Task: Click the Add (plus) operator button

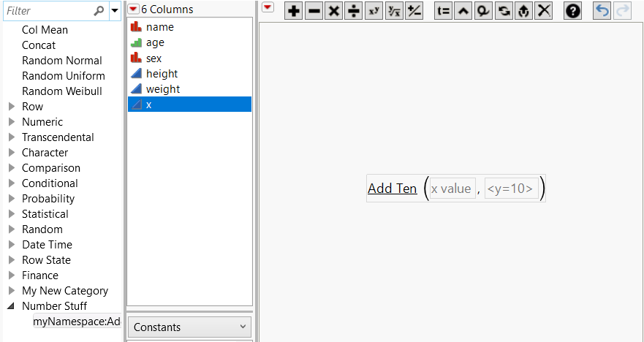Action: (x=294, y=11)
